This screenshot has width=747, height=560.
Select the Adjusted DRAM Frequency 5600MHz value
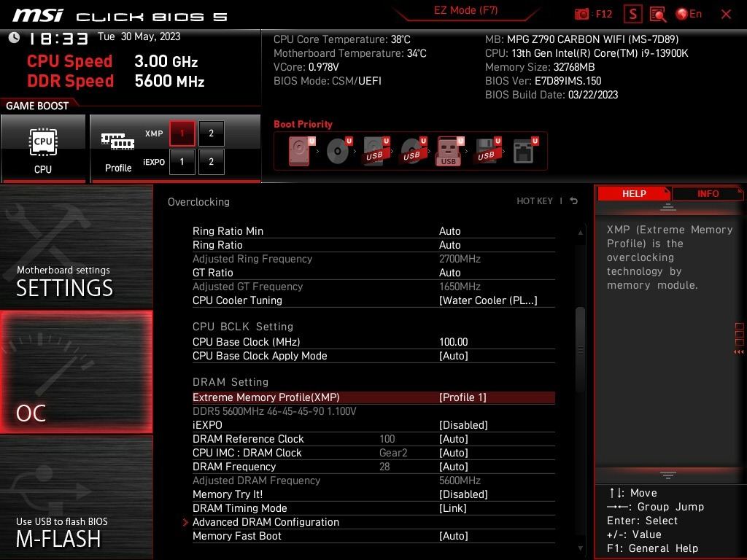pos(460,481)
